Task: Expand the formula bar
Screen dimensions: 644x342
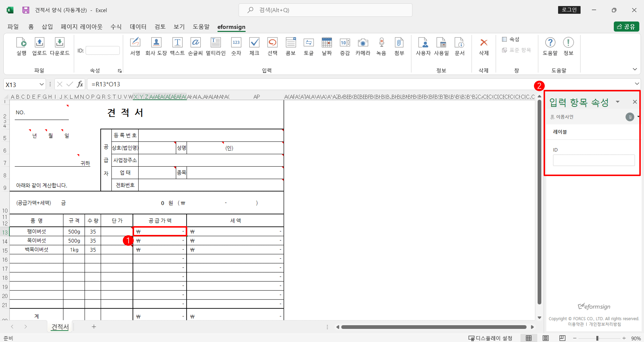Action: tap(637, 84)
